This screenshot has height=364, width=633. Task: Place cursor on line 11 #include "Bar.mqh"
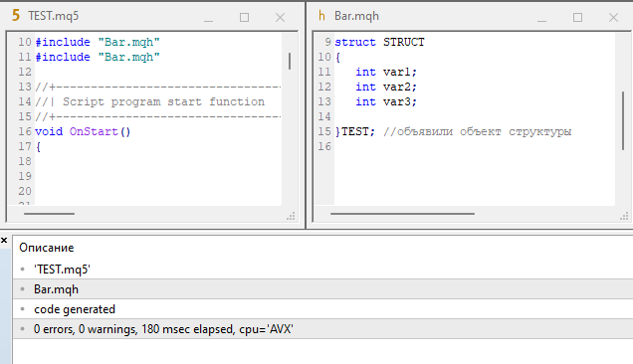(98, 57)
